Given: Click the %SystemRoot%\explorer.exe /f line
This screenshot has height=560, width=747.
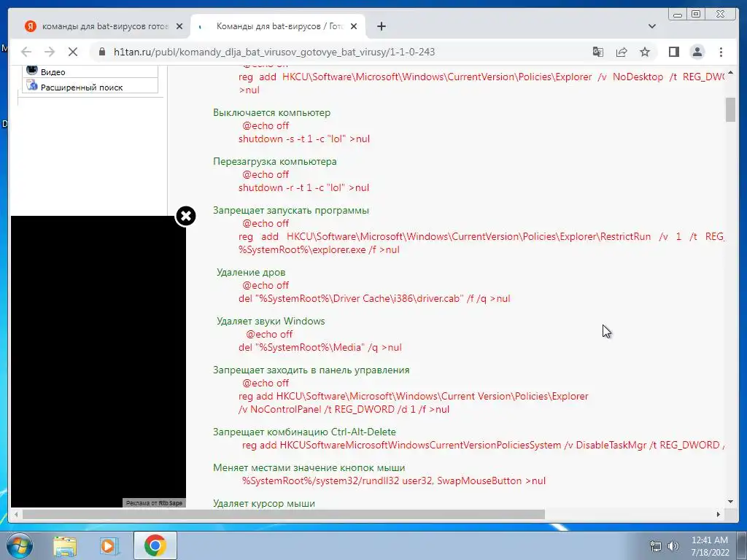Looking at the screenshot, I should (320, 250).
